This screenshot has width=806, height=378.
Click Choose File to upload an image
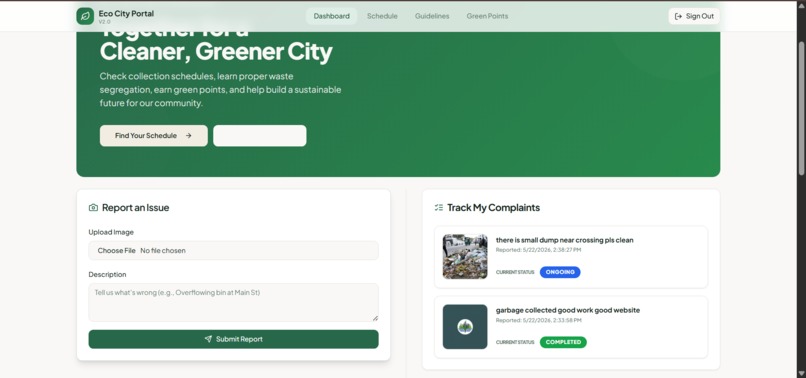pos(117,251)
